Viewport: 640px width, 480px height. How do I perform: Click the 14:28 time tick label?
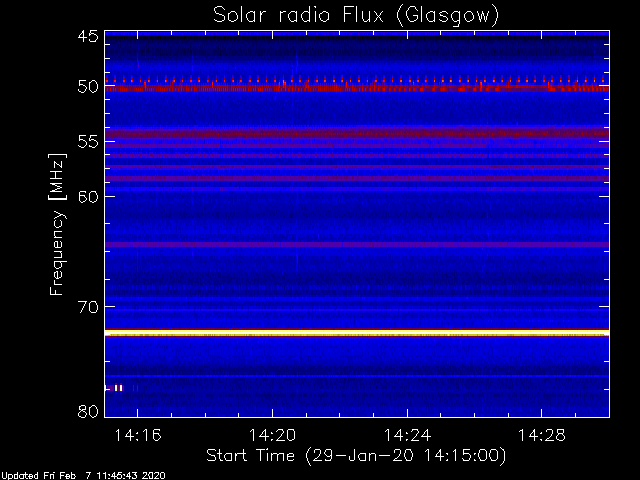tap(542, 435)
